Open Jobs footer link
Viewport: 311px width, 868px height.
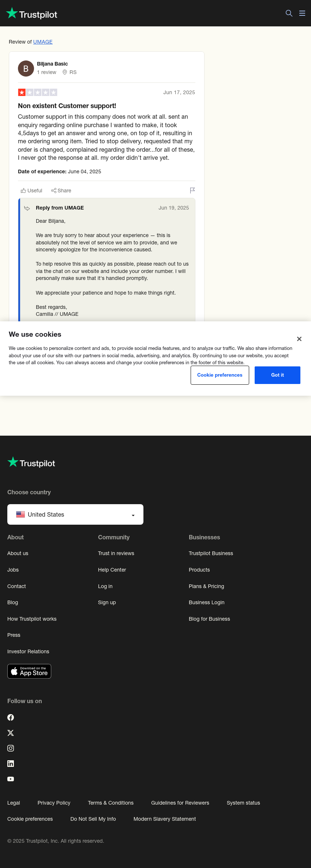coord(13,570)
